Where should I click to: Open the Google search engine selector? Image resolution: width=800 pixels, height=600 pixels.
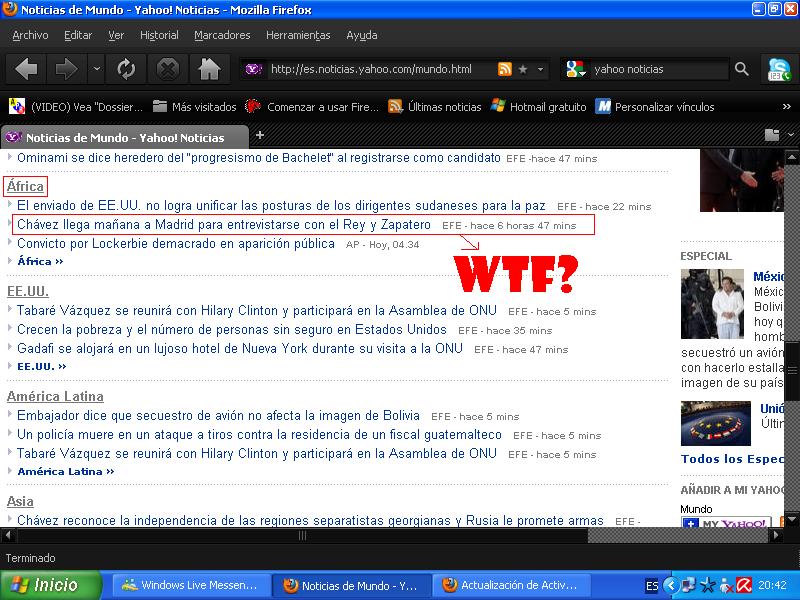pyautogui.click(x=576, y=69)
